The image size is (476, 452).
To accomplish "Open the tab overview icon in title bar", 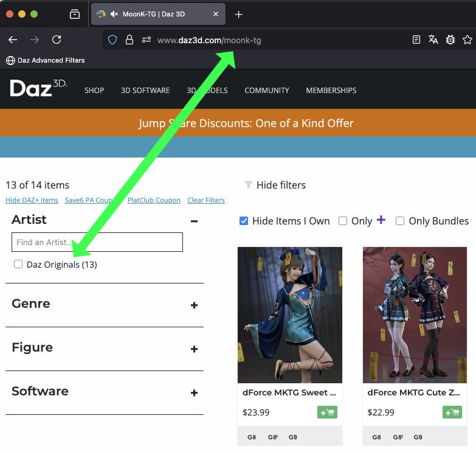I will pos(75,14).
